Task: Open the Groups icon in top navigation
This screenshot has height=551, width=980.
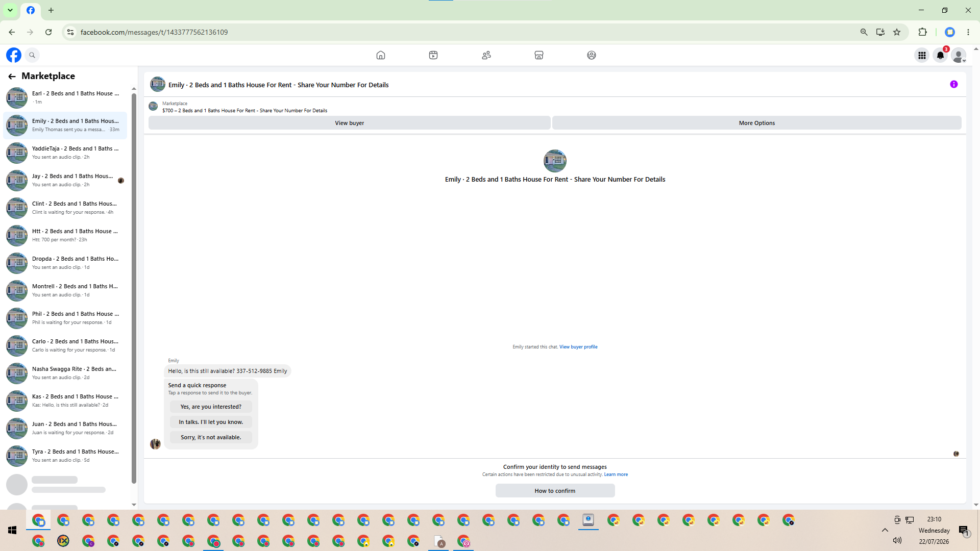Action: pyautogui.click(x=592, y=55)
